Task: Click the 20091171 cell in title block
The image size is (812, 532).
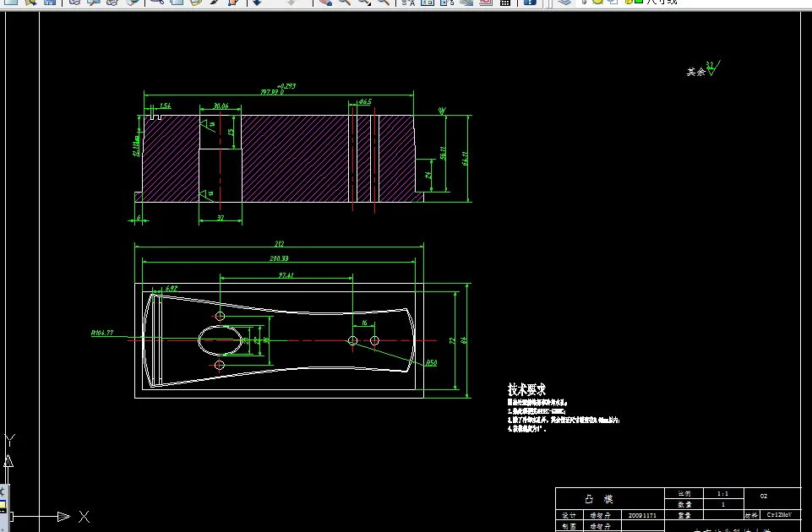Action: click(642, 515)
